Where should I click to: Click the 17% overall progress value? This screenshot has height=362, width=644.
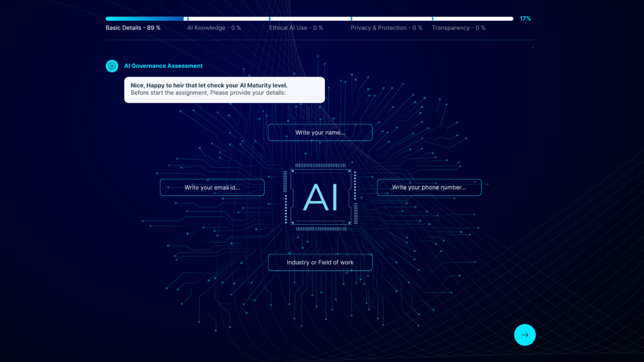[525, 19]
